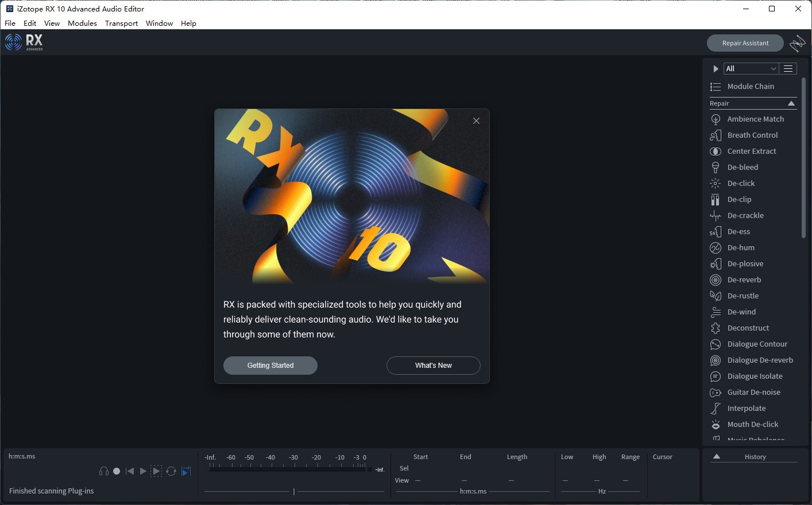Open the De-wind module icon
This screenshot has width=812, height=505.
(716, 312)
